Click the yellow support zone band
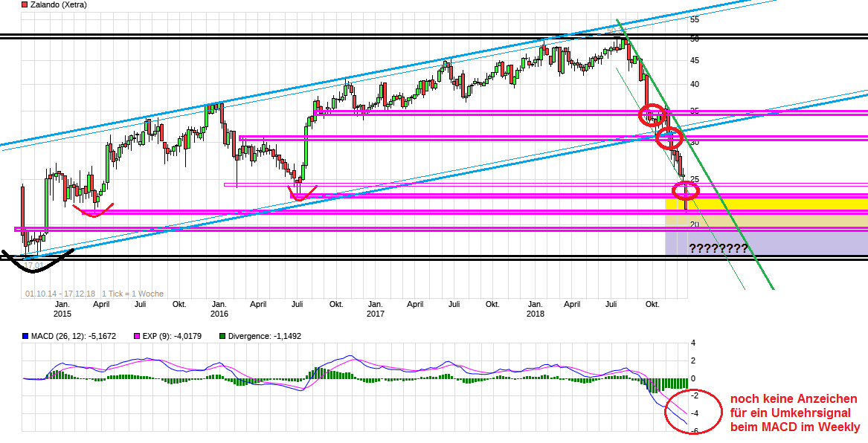The image size is (868, 443). [x=766, y=204]
